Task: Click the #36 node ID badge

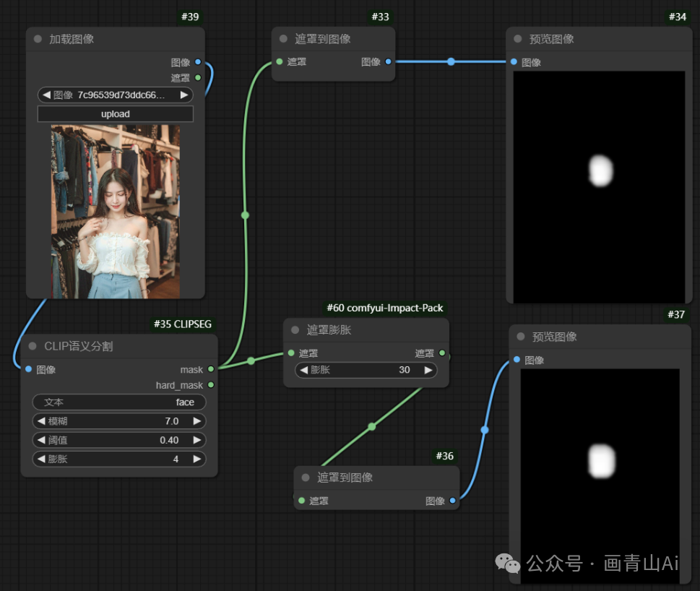Action: (445, 456)
